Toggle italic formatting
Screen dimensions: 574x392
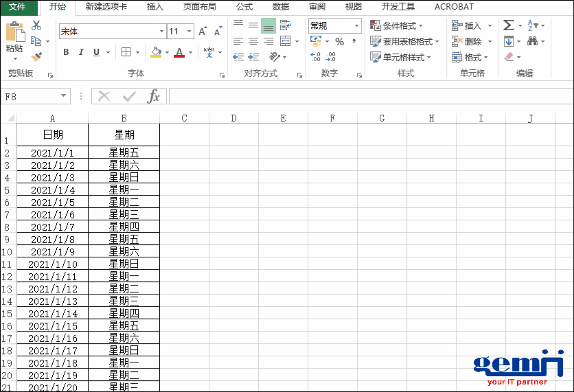(x=81, y=52)
